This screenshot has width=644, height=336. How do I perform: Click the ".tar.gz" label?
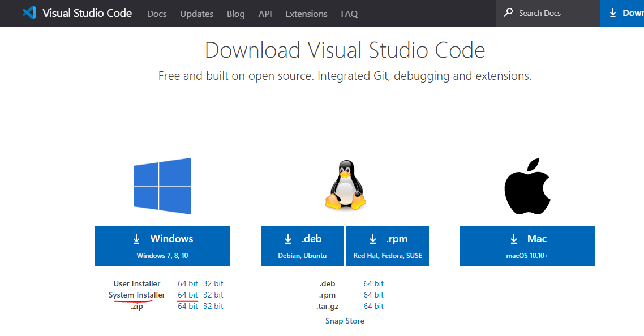tap(327, 307)
